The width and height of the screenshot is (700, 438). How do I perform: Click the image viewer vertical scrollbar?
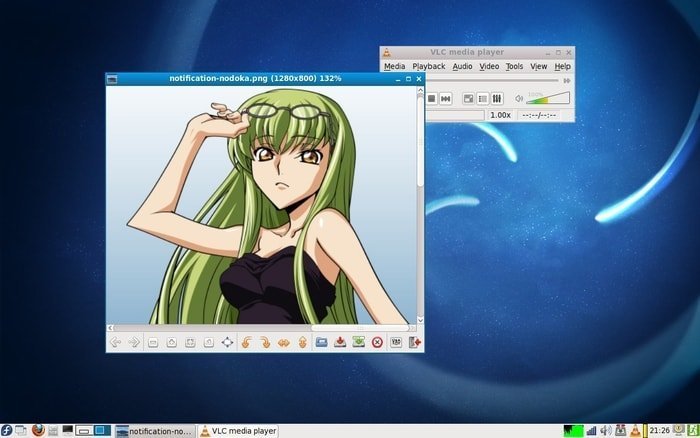click(420, 205)
